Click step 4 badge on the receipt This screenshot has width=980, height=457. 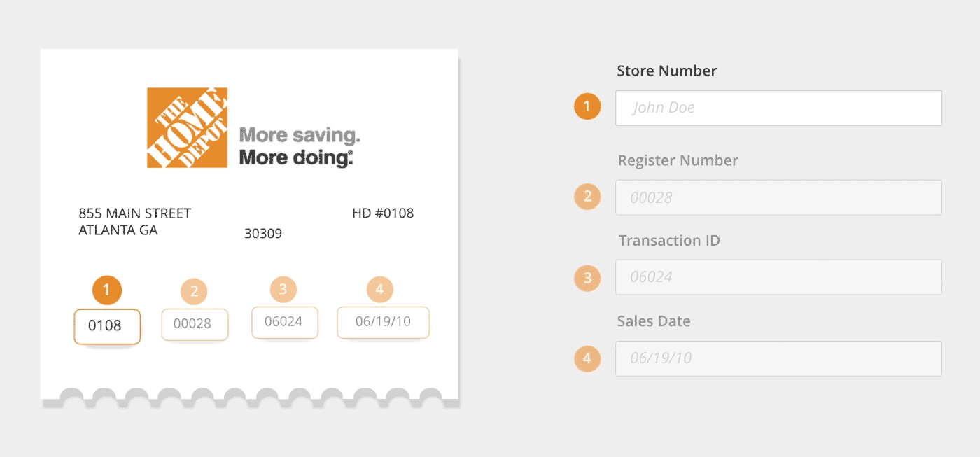379,289
